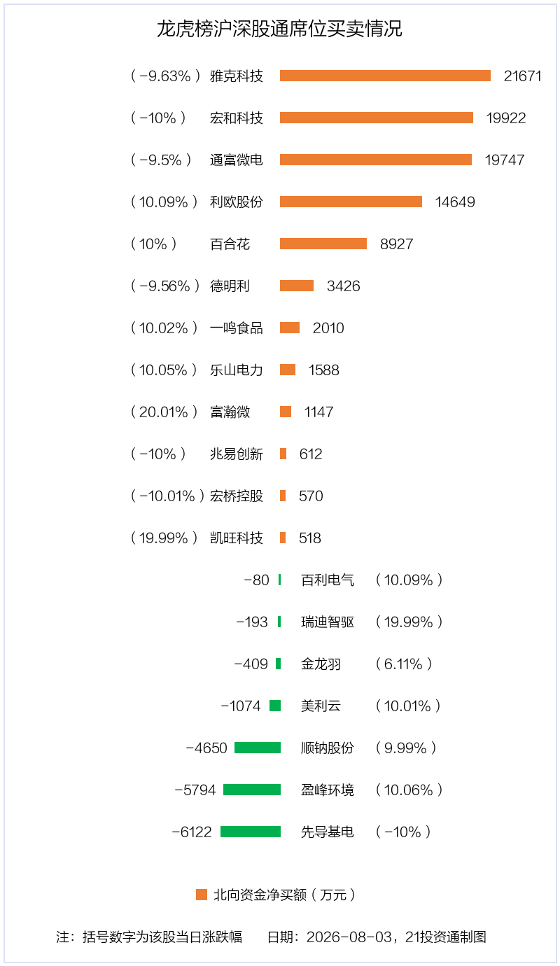Image resolution: width=560 pixels, height=966 pixels.
Task: Click the chart title 龙虎榜沪深股通席位买卖情况
Action: pos(280,29)
